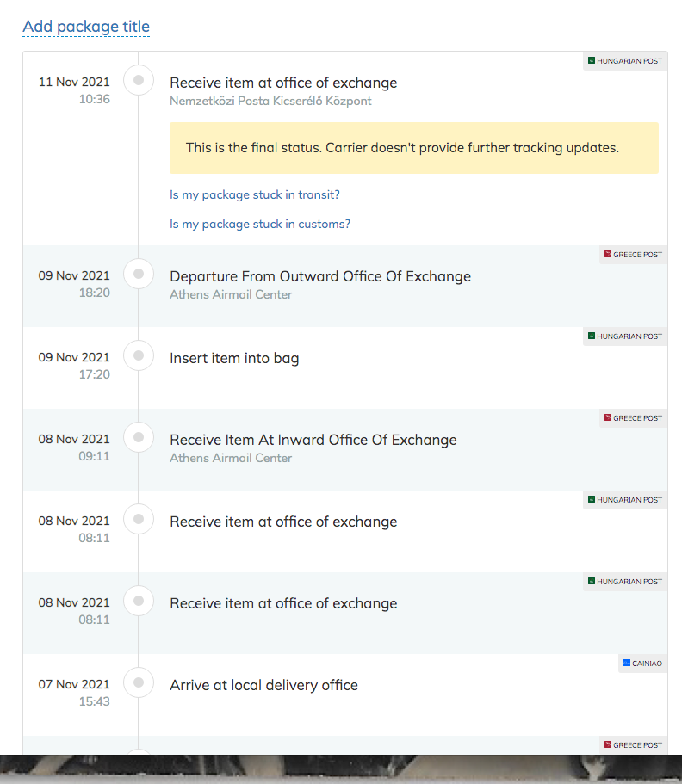682x784 pixels.
Task: Click the Greece Post badge at the bottom row
Action: click(x=633, y=745)
